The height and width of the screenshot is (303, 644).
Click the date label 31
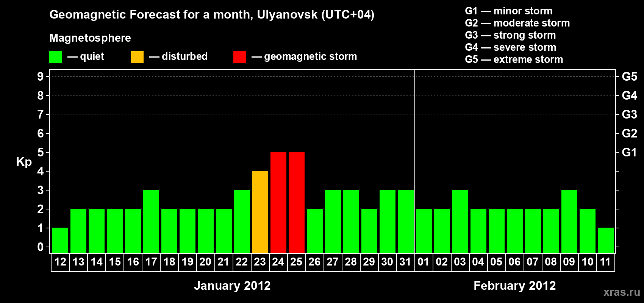(x=405, y=262)
